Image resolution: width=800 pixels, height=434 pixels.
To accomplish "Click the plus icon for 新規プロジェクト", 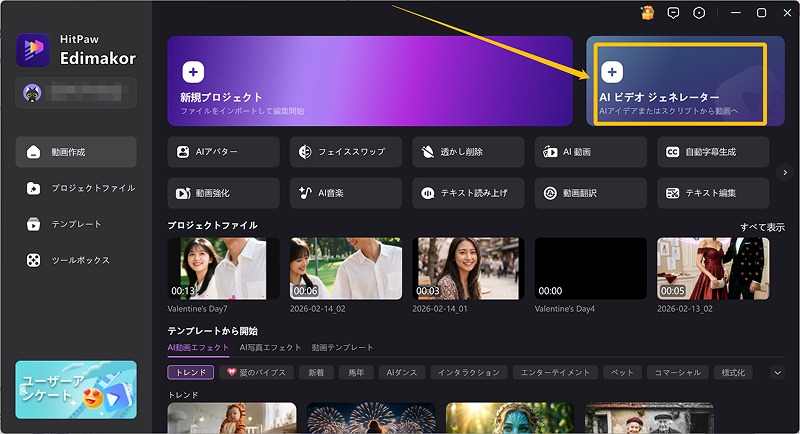I will coord(193,72).
